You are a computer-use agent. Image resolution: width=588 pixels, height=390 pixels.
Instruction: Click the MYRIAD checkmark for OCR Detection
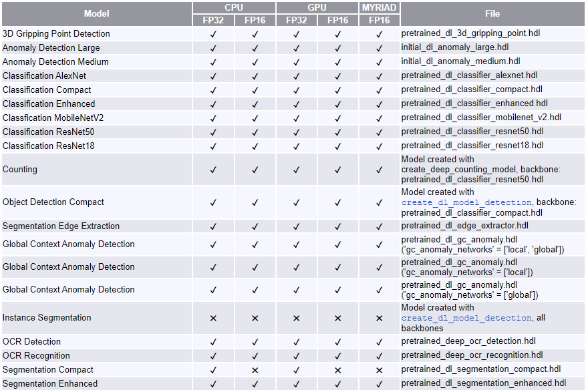(379, 342)
